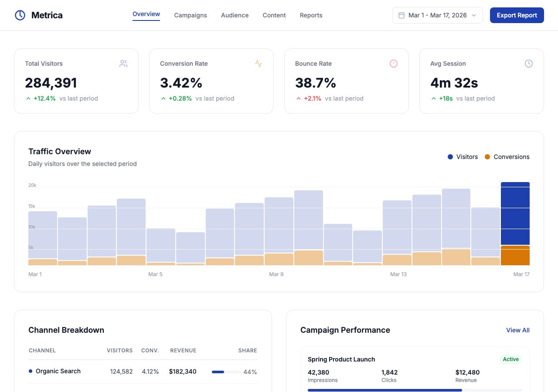Click the Total Visitors value 284,391
The height and width of the screenshot is (392, 558).
pyautogui.click(x=51, y=83)
